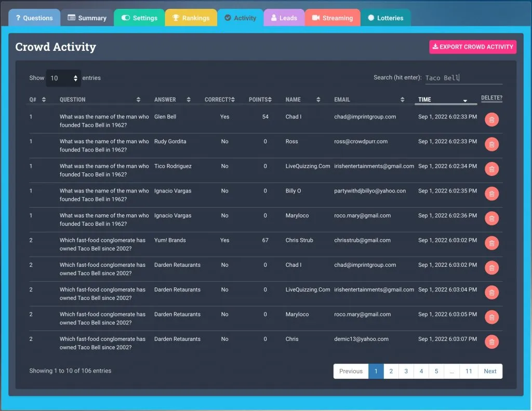Image resolution: width=532 pixels, height=411 pixels.
Task: Go to pagination page 2
Action: click(x=391, y=371)
